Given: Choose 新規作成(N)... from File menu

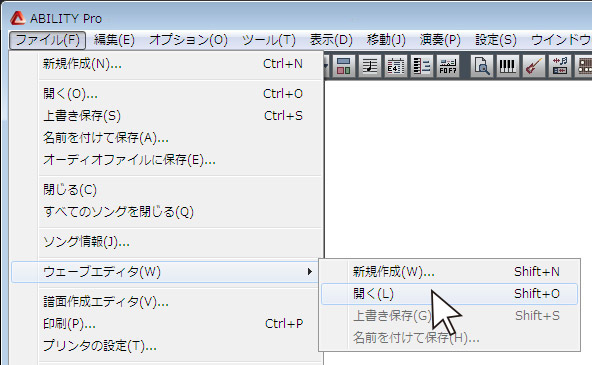Looking at the screenshot, I should (x=166, y=64).
